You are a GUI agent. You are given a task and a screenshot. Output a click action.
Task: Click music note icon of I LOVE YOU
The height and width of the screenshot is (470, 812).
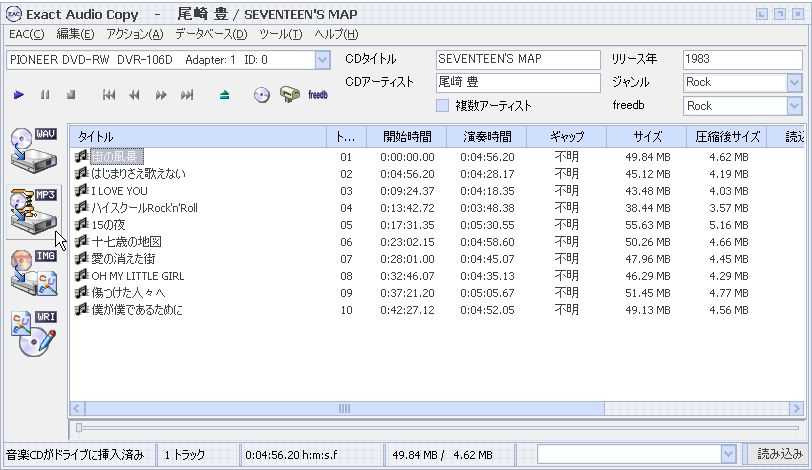pos(81,190)
